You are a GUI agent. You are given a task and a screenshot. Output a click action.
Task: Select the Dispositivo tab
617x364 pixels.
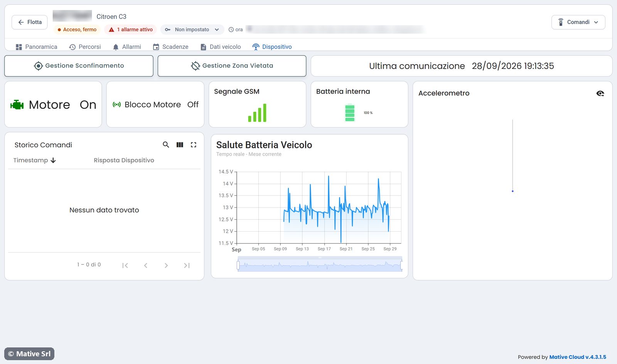(272, 47)
